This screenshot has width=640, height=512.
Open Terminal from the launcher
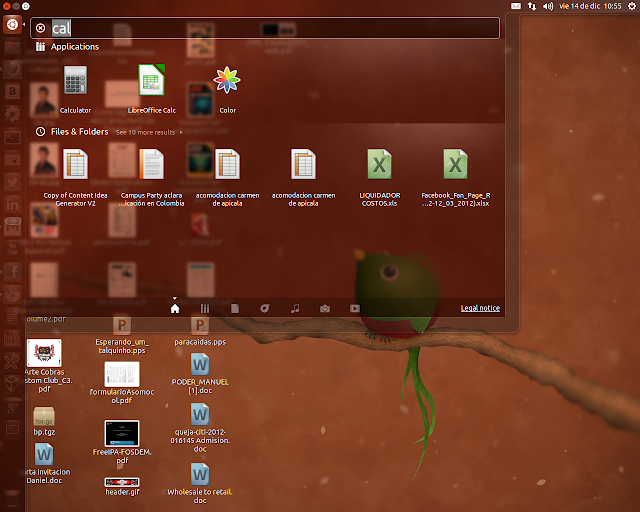pyautogui.click(x=12, y=137)
